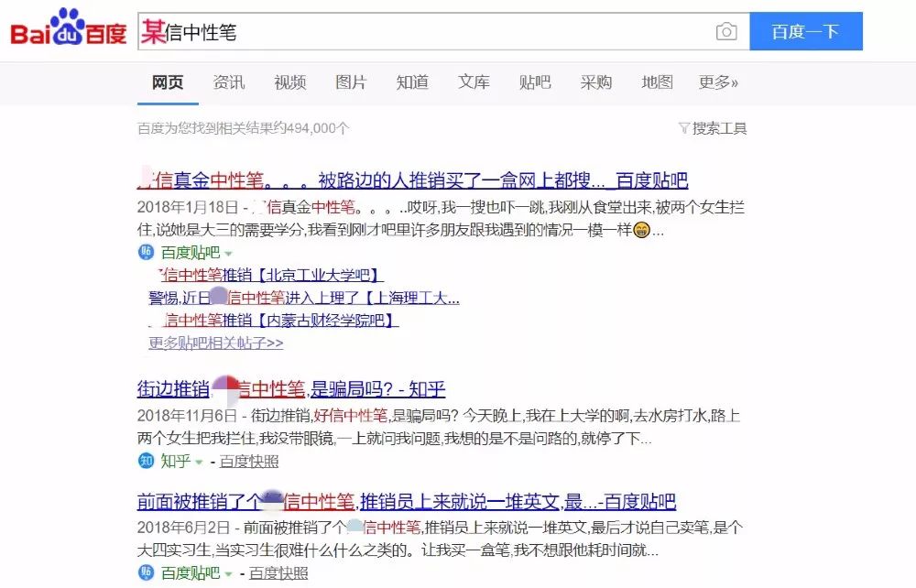The height and width of the screenshot is (588, 916).
Task: Click the 百度一下 search button
Action: pos(806,31)
